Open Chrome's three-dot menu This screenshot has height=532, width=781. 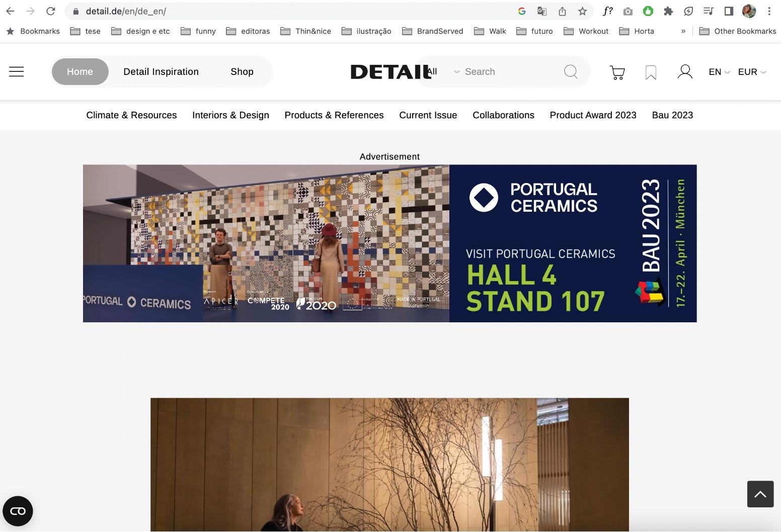tap(769, 11)
